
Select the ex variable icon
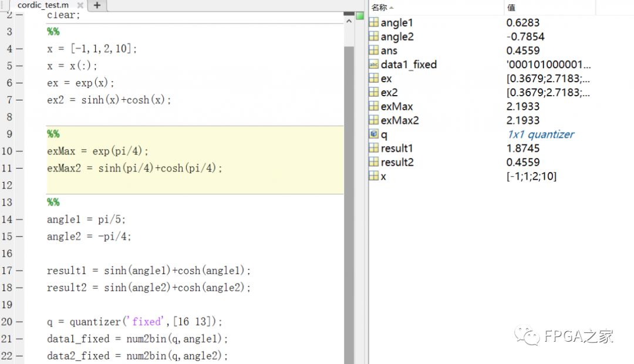[373, 78]
